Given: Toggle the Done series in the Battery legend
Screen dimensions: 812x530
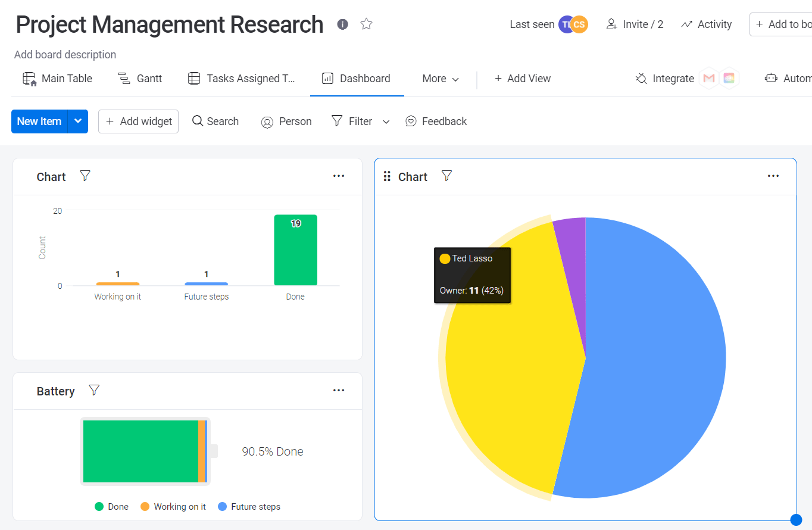Looking at the screenshot, I should [111, 506].
